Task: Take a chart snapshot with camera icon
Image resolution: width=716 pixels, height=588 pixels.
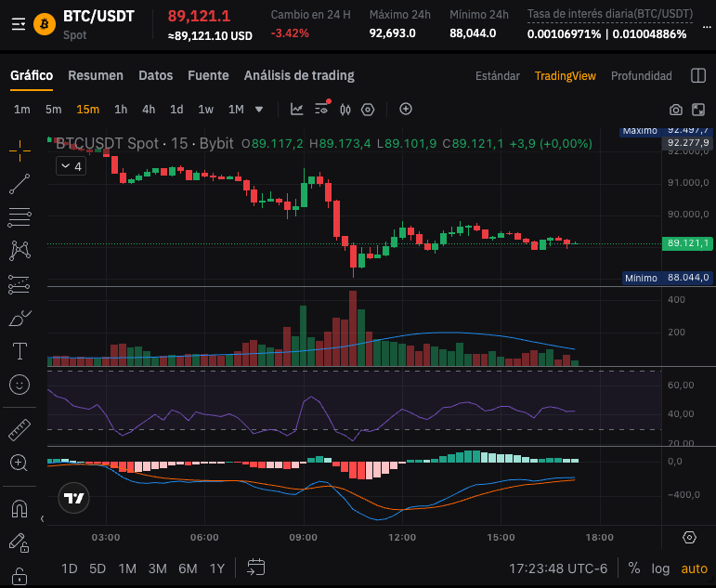Action: (x=676, y=110)
